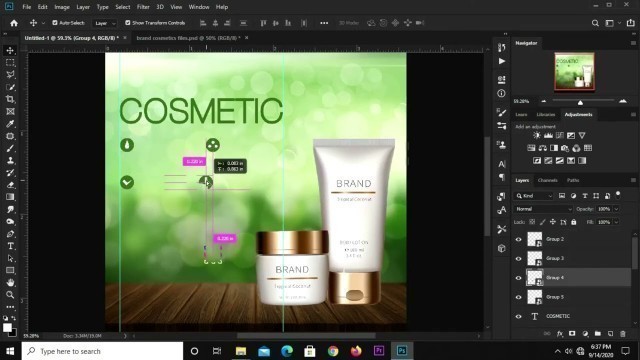Add layer style fx button
640x360 pixels.
560,333
